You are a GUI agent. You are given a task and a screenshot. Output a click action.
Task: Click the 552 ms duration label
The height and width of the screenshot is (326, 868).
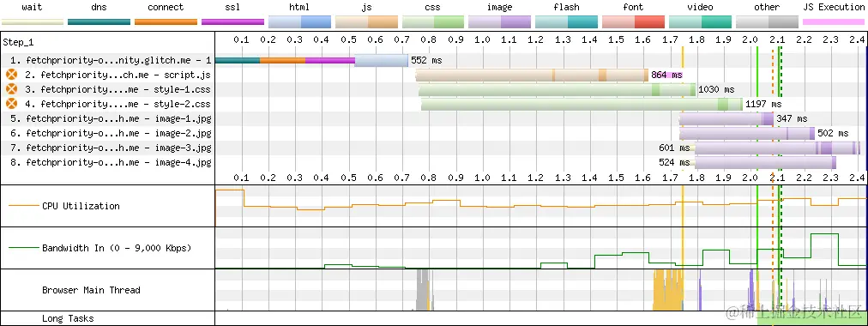click(426, 60)
